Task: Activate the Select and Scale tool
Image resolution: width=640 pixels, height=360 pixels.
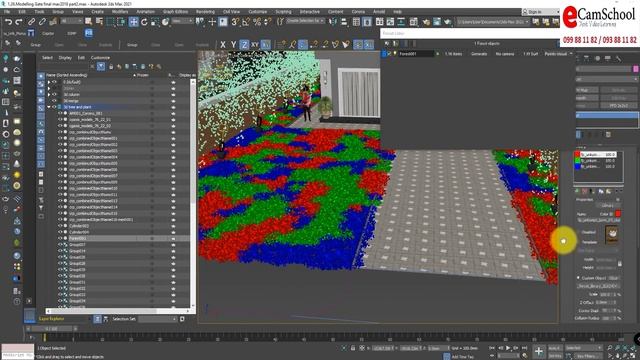Action: point(155,22)
